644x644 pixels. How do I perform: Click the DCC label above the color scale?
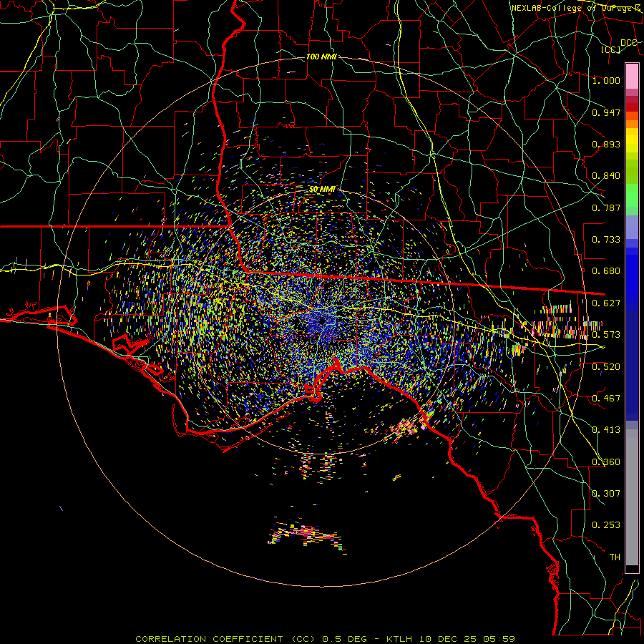(629, 43)
